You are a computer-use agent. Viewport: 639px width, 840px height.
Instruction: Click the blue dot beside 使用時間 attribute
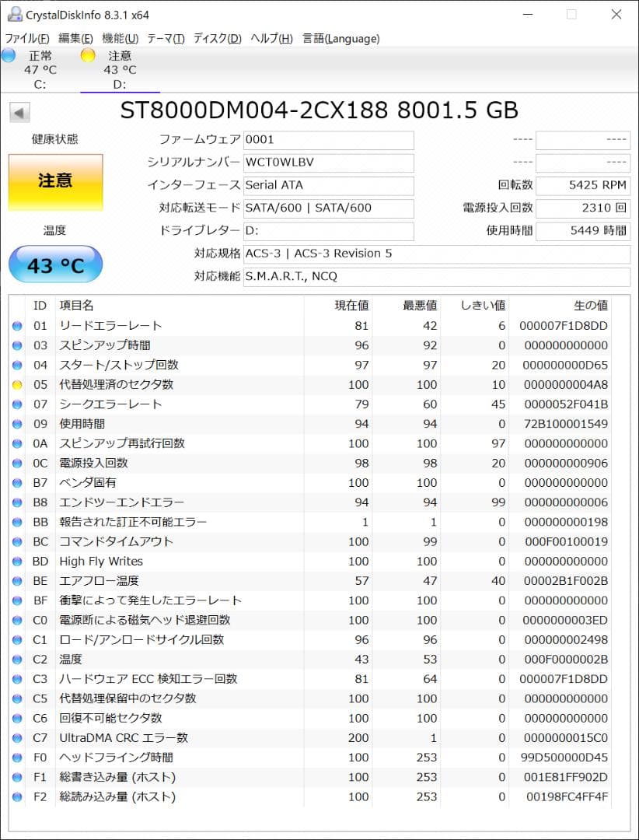tap(17, 424)
